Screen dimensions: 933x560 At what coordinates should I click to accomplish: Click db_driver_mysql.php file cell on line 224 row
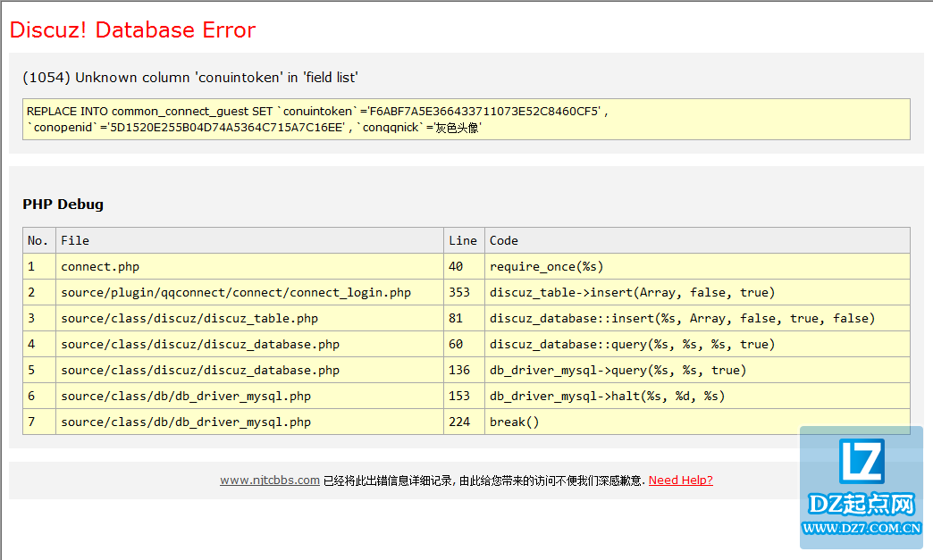[250, 422]
